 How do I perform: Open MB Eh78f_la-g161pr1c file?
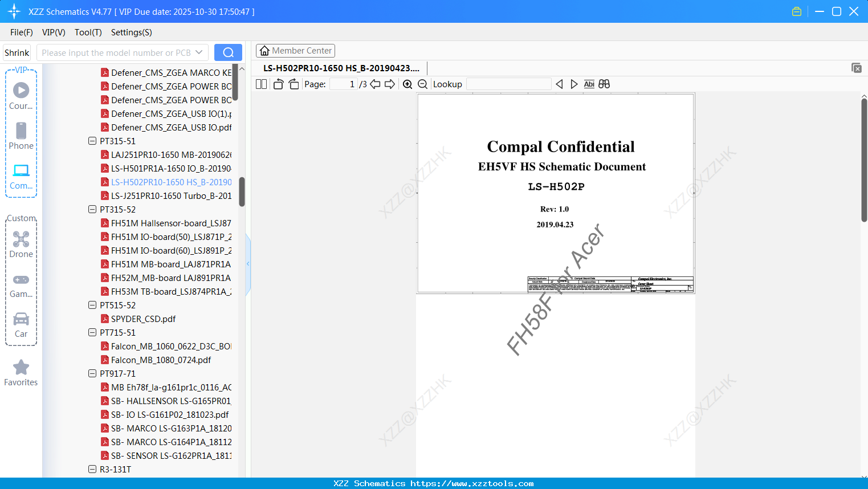[x=166, y=387]
